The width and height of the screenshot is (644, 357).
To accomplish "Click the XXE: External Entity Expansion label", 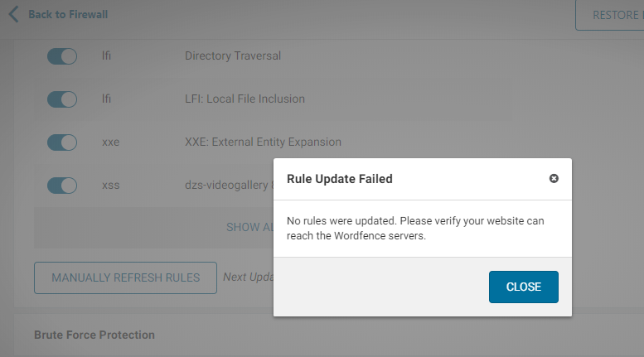I will click(x=263, y=142).
